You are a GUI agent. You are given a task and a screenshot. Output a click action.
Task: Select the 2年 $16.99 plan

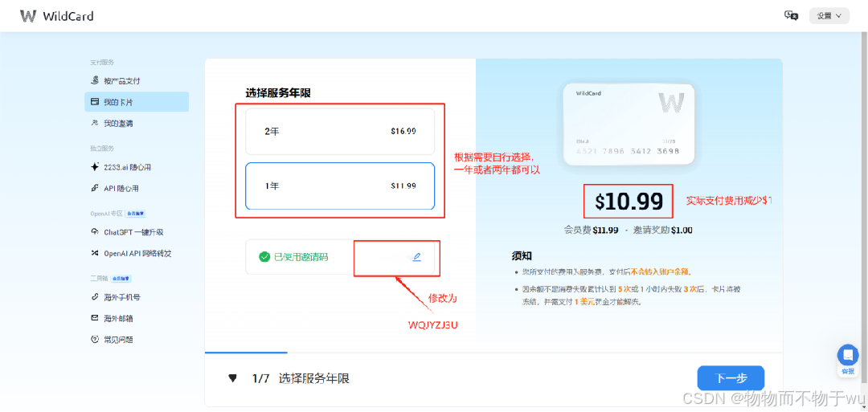click(340, 132)
